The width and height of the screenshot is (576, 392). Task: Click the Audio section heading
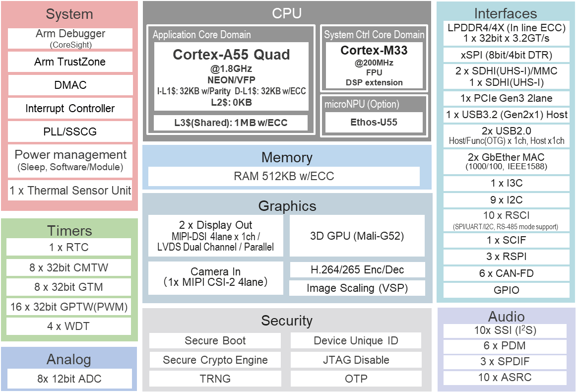[506, 317]
